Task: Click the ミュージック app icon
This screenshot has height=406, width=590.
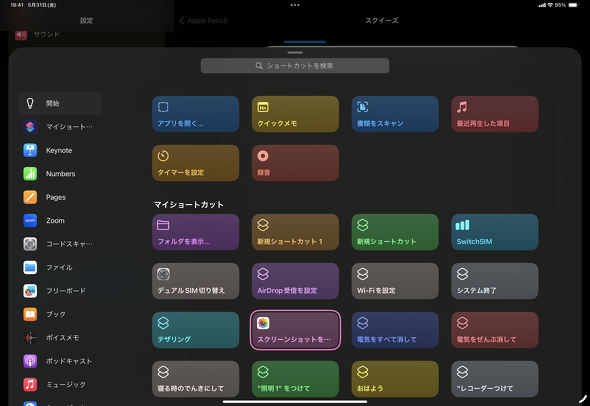Action: pyautogui.click(x=30, y=385)
